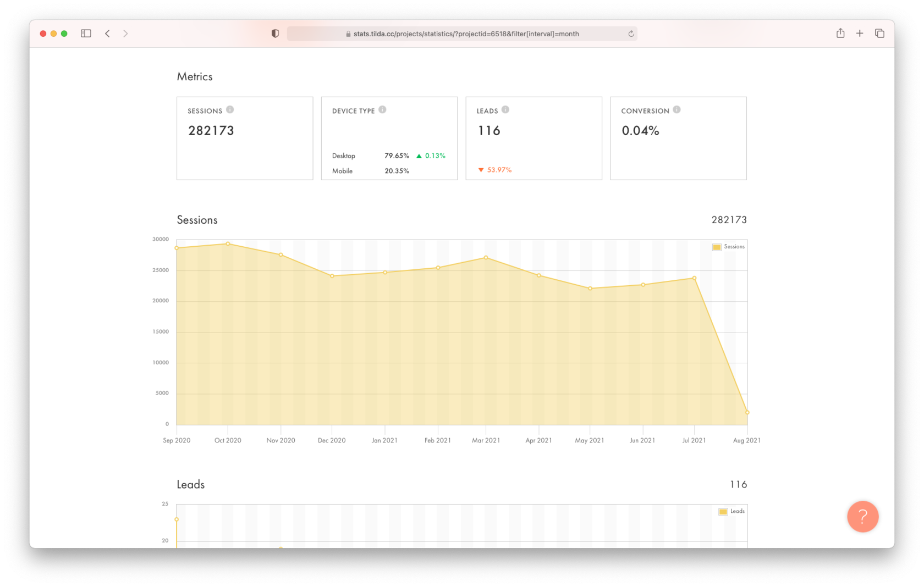Go forward using the forward arrow
The height and width of the screenshot is (587, 924).
pos(125,34)
